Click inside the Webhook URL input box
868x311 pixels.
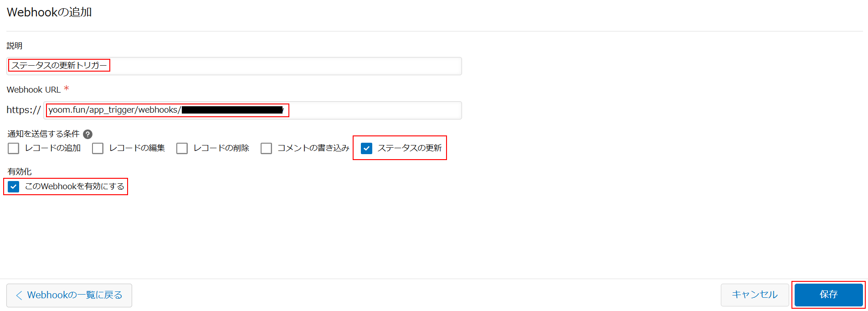coord(253,110)
